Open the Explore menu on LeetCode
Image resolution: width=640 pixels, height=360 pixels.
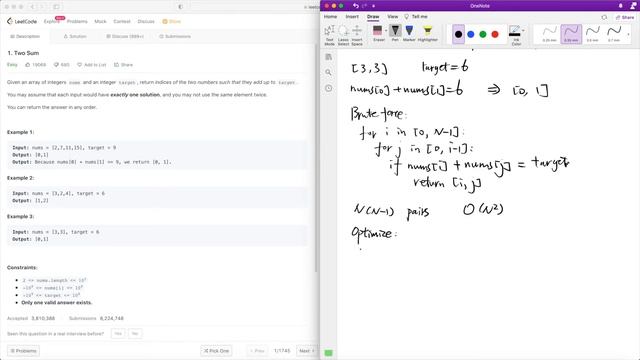pos(51,21)
